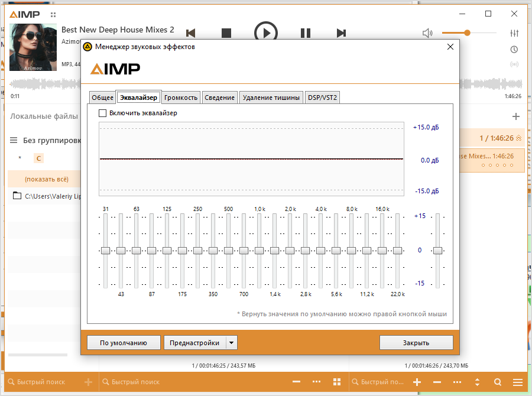Open the scheduler clock icon
Screen dimensions: 532x396
514,49
